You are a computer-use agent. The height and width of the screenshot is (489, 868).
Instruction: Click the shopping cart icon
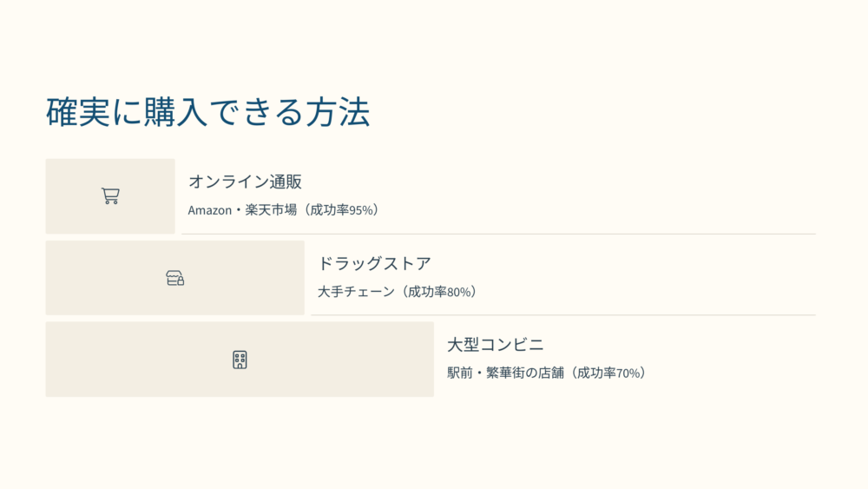(110, 196)
